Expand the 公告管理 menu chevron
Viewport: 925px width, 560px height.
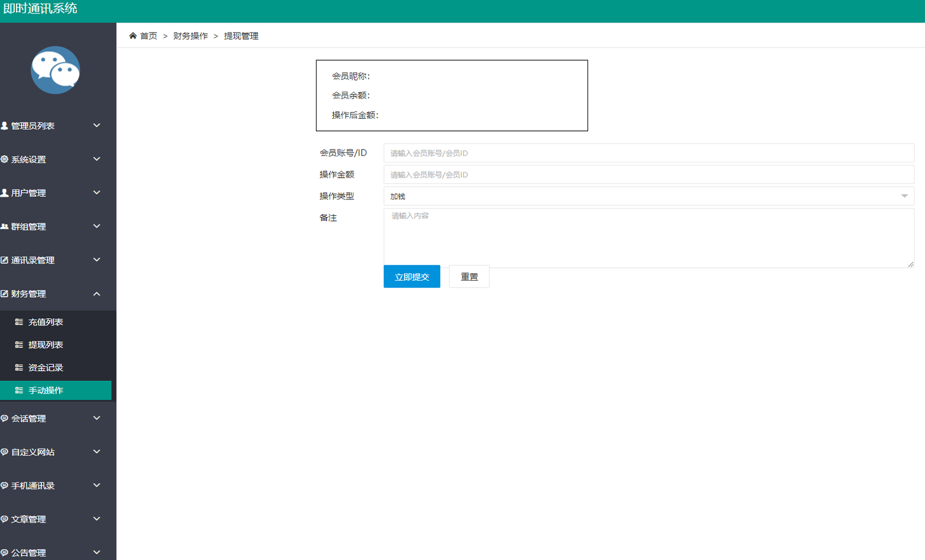point(97,552)
